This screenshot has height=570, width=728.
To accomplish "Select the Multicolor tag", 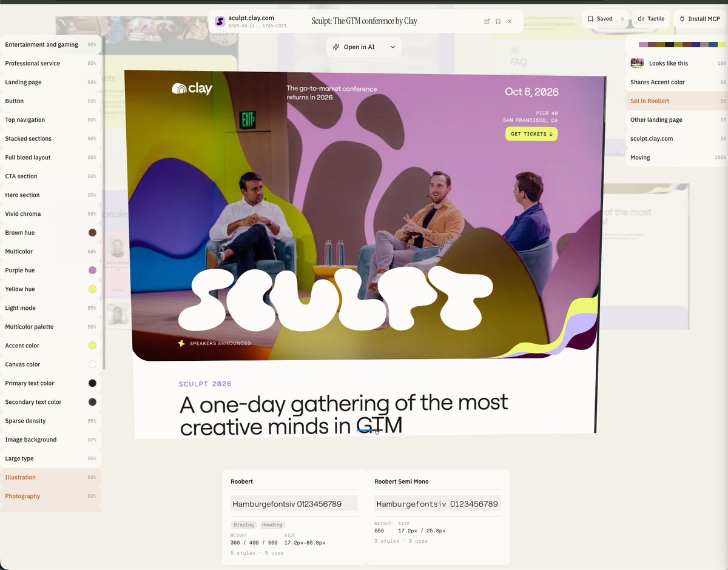I will coord(50,252).
